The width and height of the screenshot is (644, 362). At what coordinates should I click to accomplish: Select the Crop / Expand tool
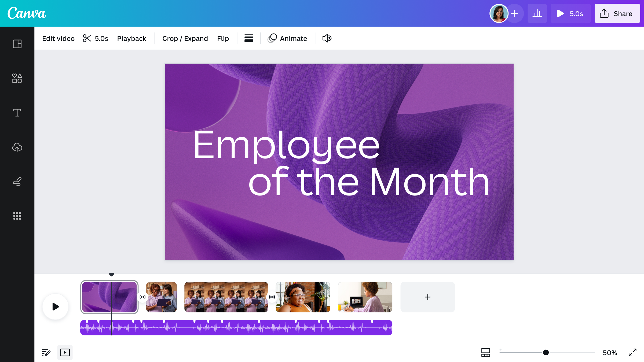[185, 38]
